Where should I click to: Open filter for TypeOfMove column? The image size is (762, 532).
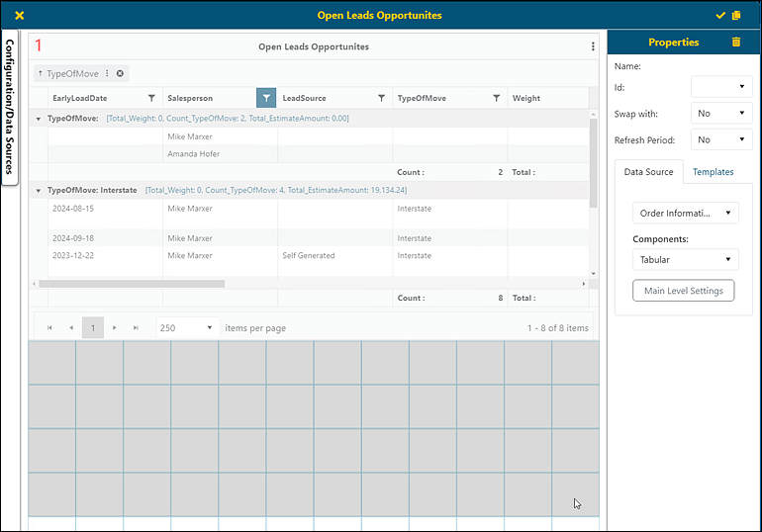click(496, 98)
